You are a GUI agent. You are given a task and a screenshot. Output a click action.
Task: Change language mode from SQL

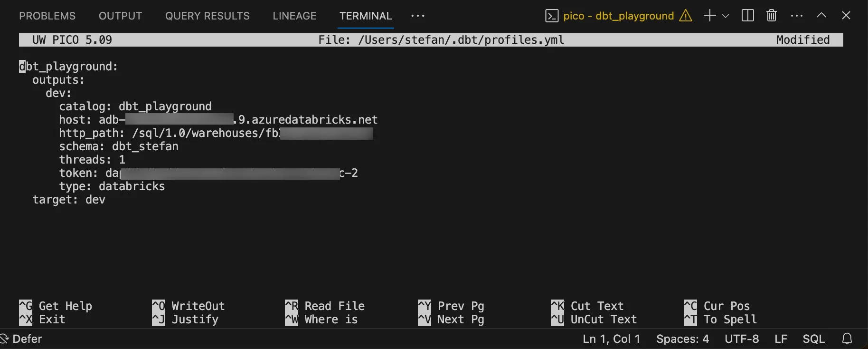coord(813,339)
